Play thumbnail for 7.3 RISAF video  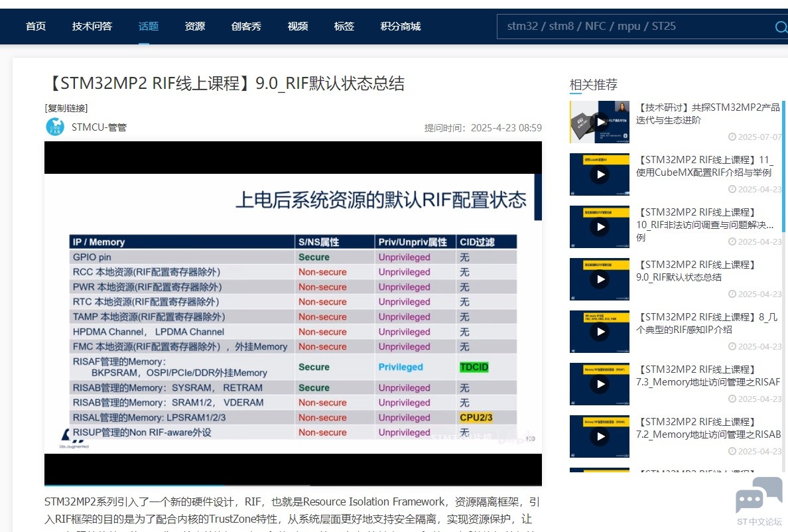pos(600,384)
